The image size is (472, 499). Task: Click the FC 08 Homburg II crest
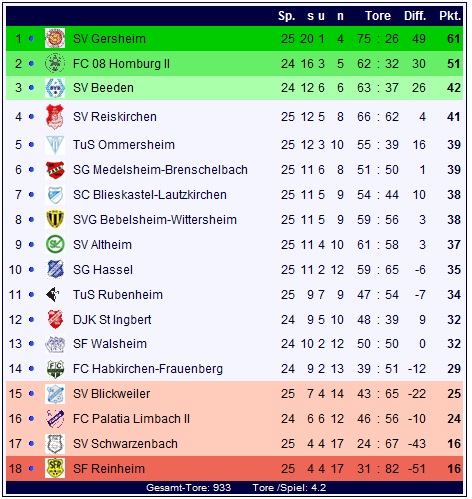[x=55, y=63]
